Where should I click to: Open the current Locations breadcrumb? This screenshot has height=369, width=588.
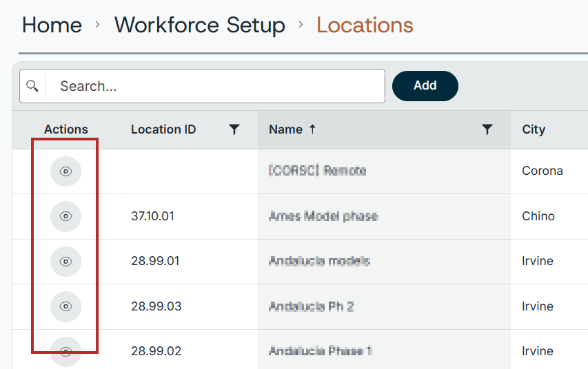pos(365,25)
